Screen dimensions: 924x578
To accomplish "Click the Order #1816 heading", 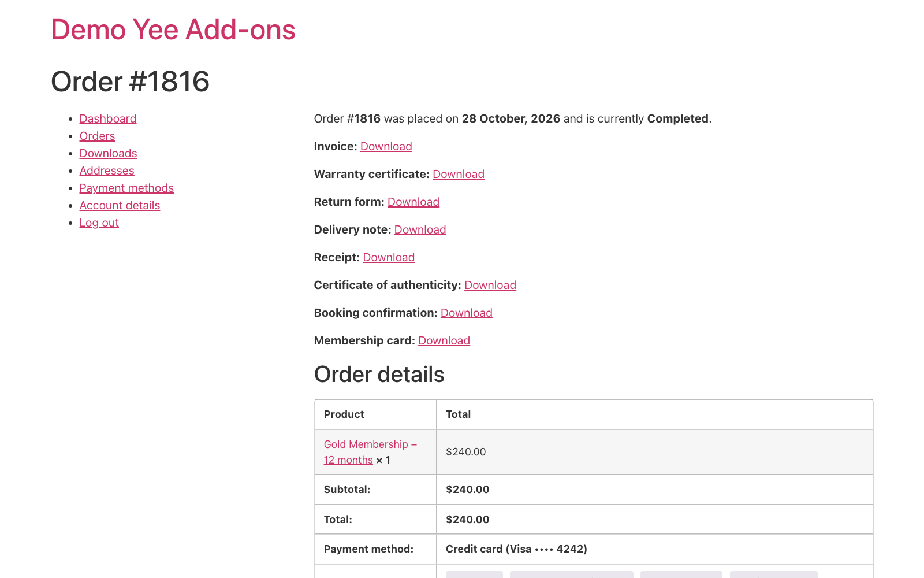I will [x=131, y=81].
